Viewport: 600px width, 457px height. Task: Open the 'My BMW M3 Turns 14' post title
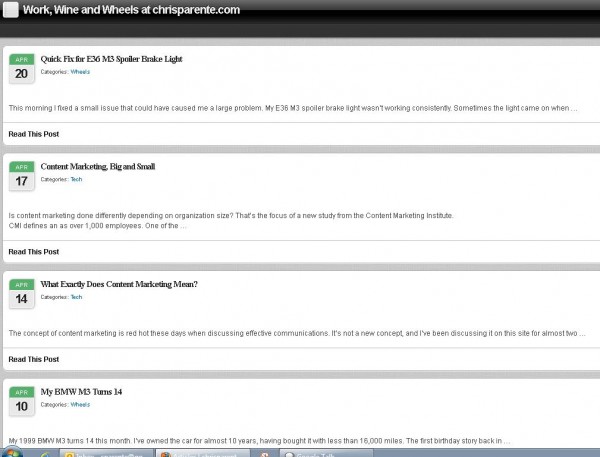coord(81,392)
